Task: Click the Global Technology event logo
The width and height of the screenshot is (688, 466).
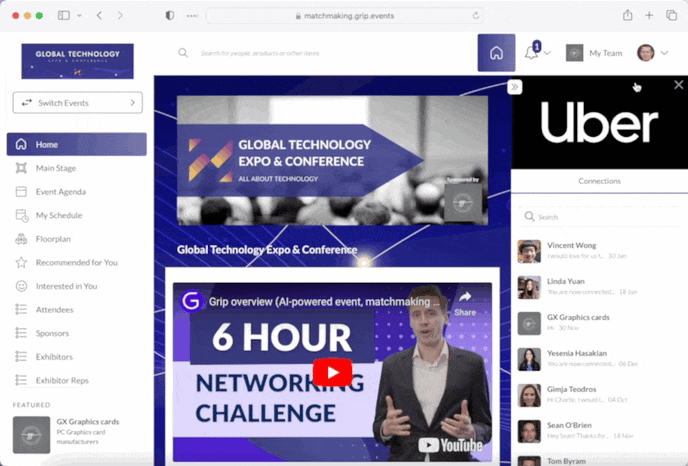Action: [78, 61]
